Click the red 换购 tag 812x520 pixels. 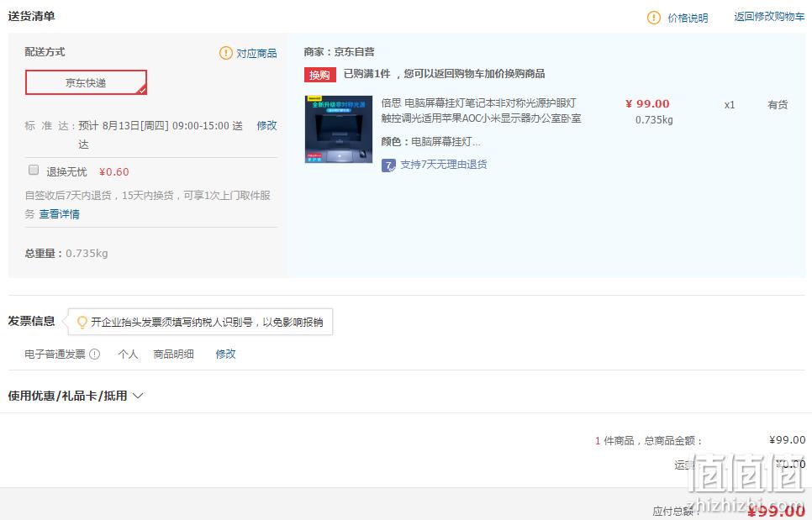point(319,75)
